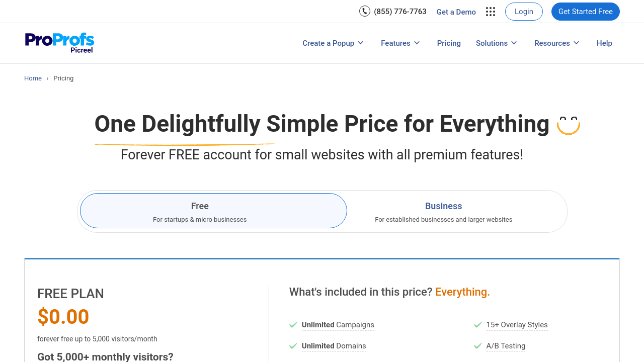
Task: Expand the Resources dropdown
Action: (x=557, y=43)
